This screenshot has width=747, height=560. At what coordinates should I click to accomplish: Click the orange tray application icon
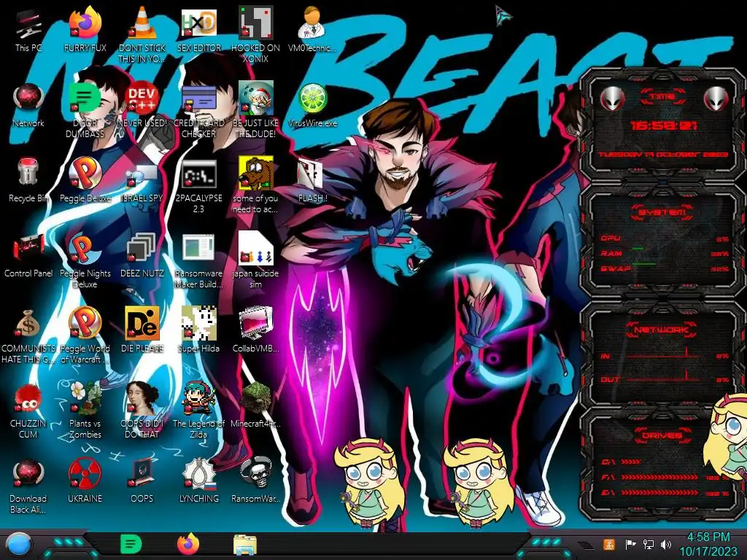click(609, 544)
